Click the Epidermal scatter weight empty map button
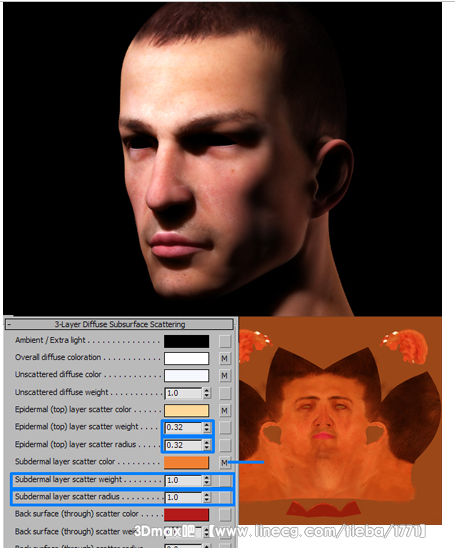455x548 pixels. click(x=225, y=427)
